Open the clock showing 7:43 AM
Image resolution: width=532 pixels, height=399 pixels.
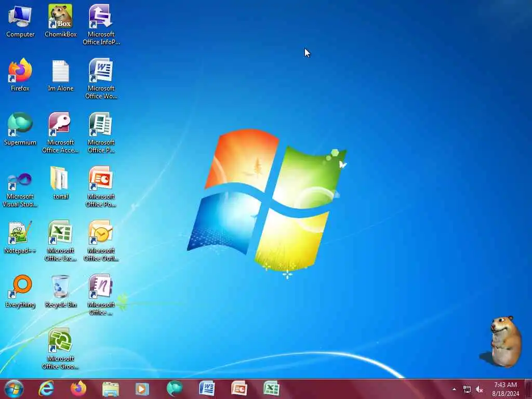[506, 389]
